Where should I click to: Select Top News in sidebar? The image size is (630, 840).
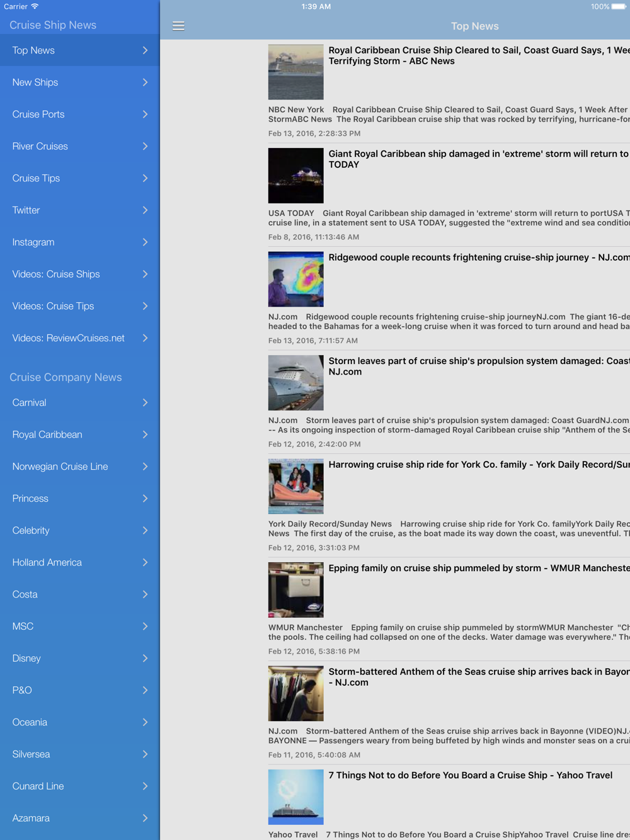(x=80, y=50)
